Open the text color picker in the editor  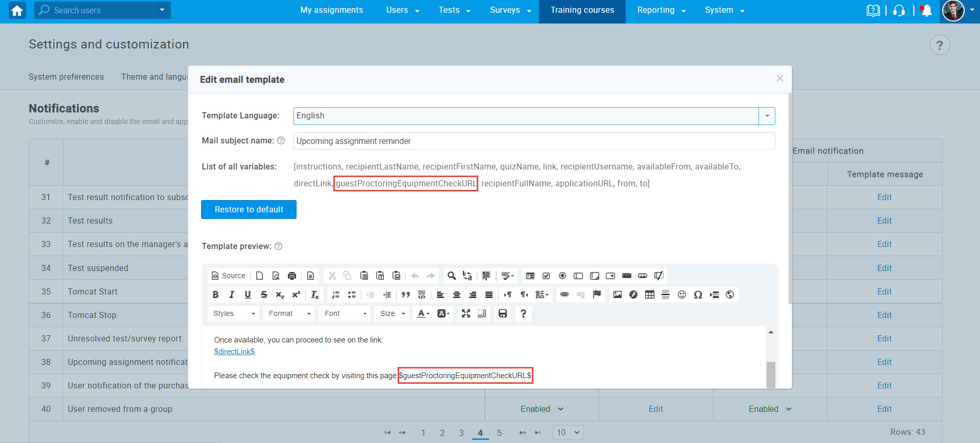click(x=423, y=313)
